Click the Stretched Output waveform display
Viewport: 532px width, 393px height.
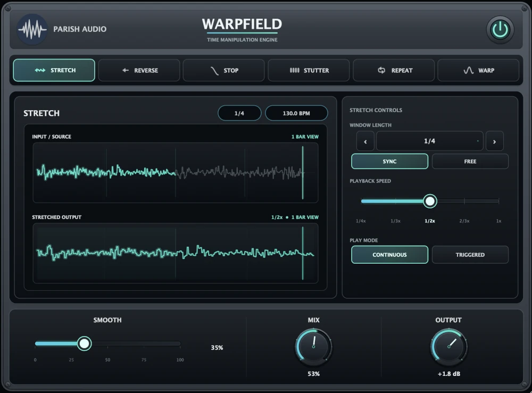176,253
